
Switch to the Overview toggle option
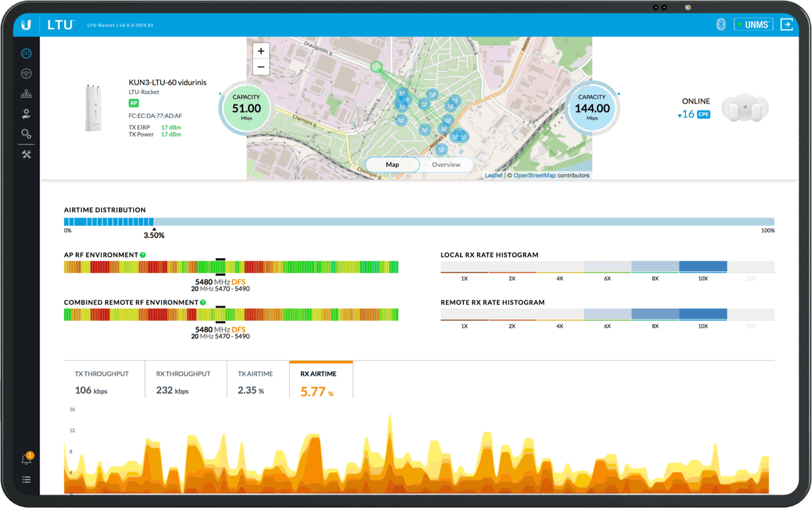(446, 164)
